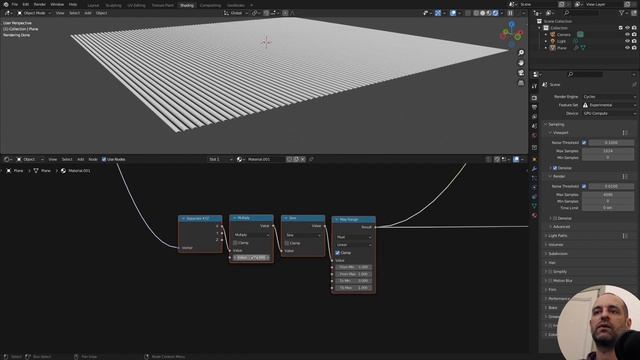The width and height of the screenshot is (640, 360).
Task: Collapse the Map Range node arrow
Action: (x=337, y=220)
